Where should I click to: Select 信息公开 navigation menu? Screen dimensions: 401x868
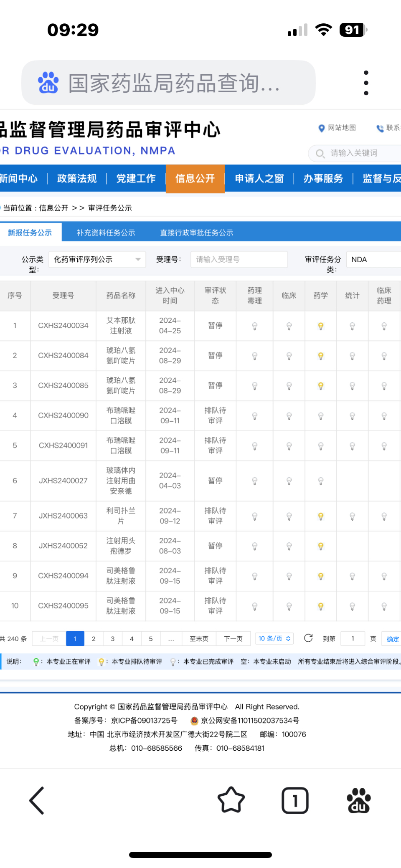point(195,179)
